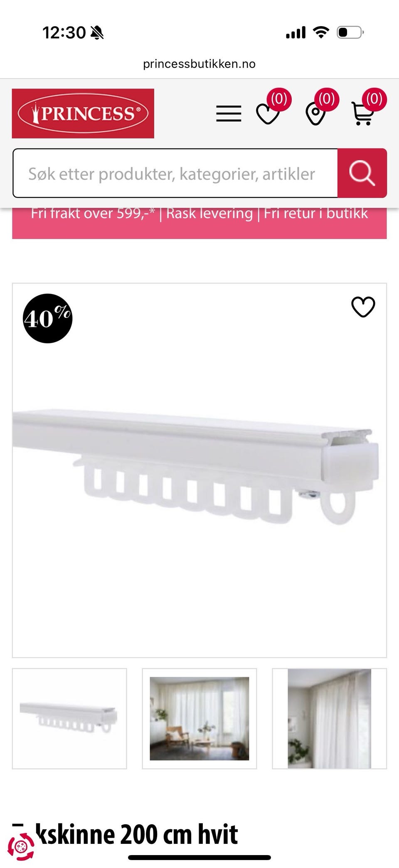The width and height of the screenshot is (399, 868).
Task: Open the red cookie settings icon
Action: tap(21, 846)
